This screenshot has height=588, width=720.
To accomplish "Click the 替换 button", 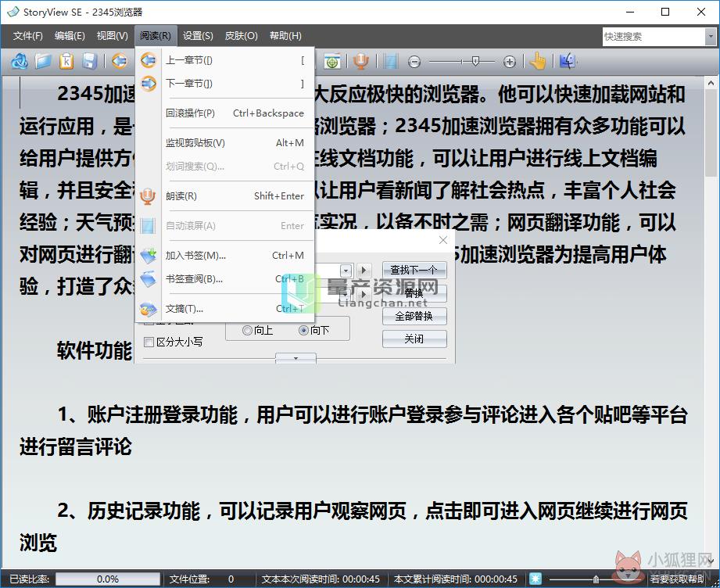I will point(414,293).
